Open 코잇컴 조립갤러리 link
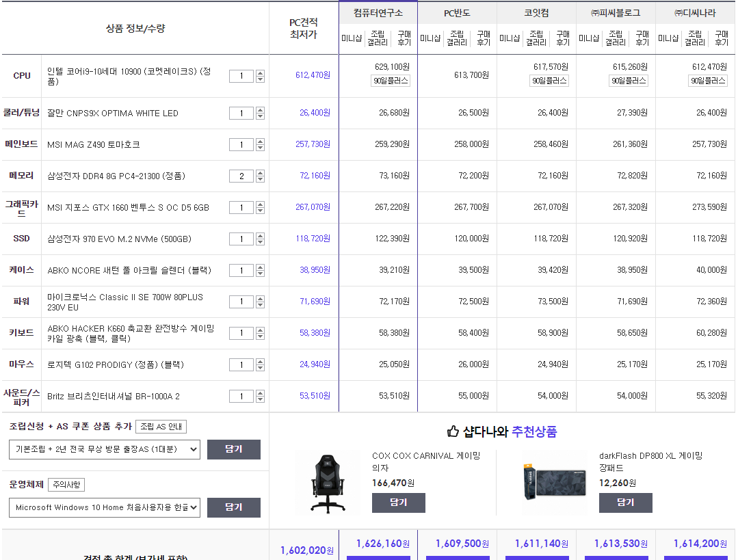Image resolution: width=738 pixels, height=560 pixels. point(536,38)
